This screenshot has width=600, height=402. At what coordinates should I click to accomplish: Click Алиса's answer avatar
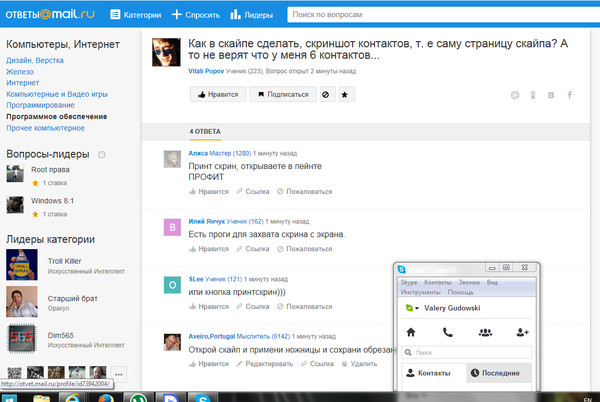point(172,159)
